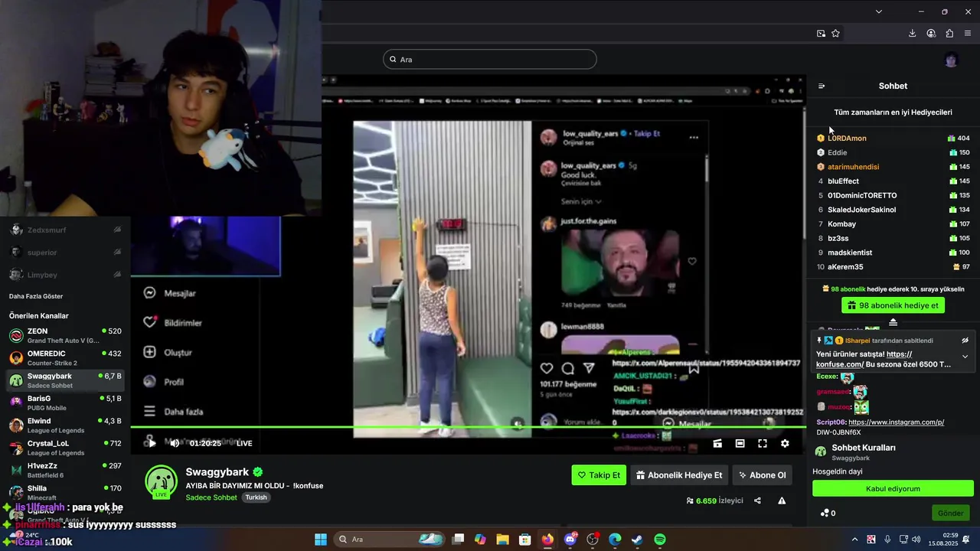Open Microsoft Edge from the taskbar
The width and height of the screenshot is (980, 551).
click(x=615, y=540)
